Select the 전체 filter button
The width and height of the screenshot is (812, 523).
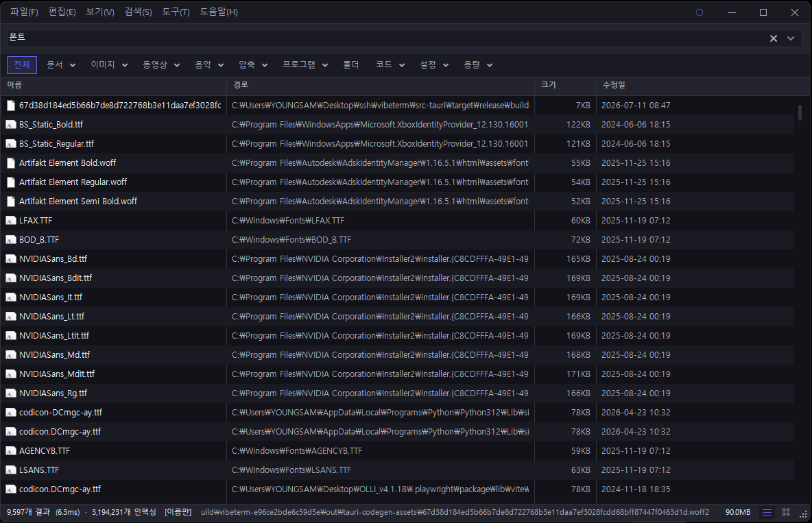click(x=22, y=64)
